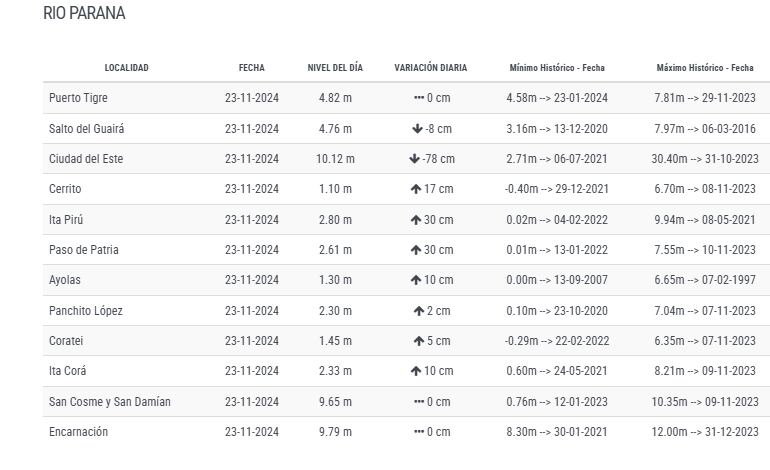Click the up arrow in Ita Corá row

point(415,371)
